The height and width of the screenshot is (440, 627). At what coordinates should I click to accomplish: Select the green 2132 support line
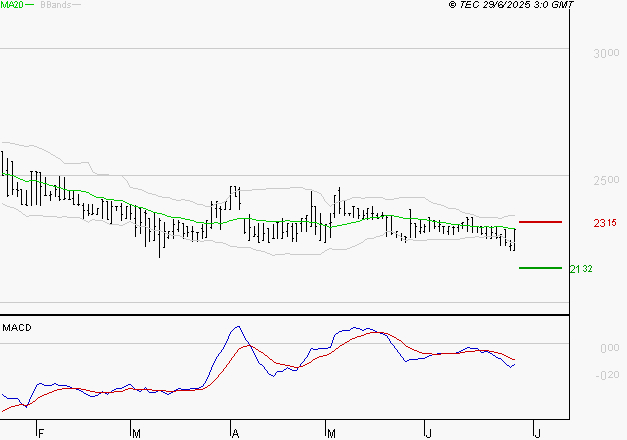540,268
